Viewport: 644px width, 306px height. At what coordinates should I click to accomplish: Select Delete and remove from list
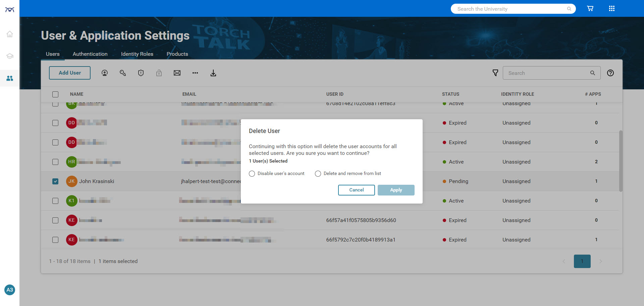[318, 174]
